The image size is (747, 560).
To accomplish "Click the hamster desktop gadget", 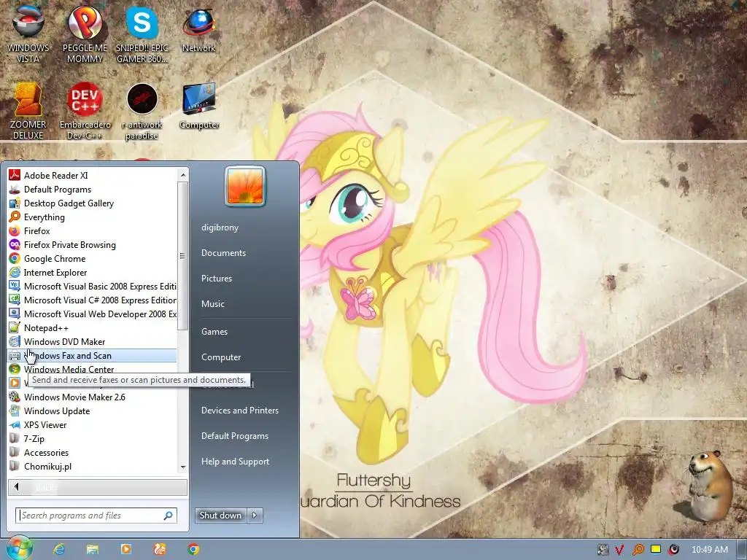I will pyautogui.click(x=708, y=486).
